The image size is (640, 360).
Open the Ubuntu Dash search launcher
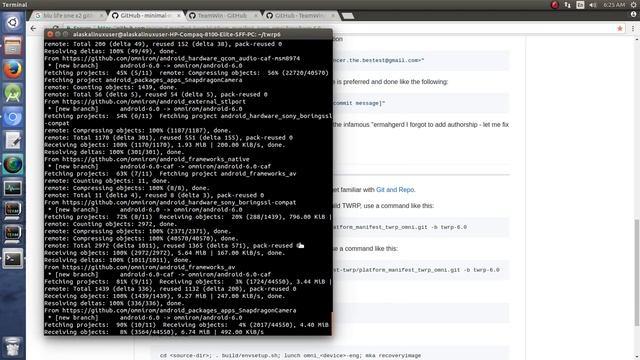pos(13,22)
